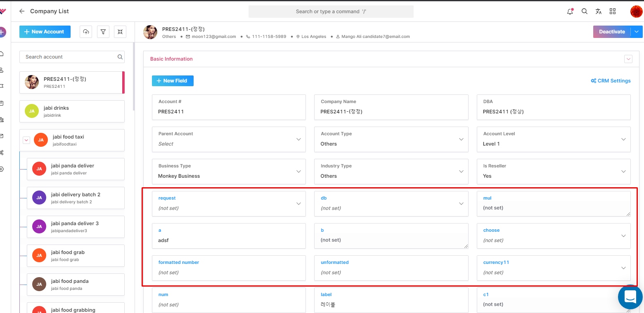Click the magnifier icon in the top bar
This screenshot has height=313, width=644.
pos(585,11)
